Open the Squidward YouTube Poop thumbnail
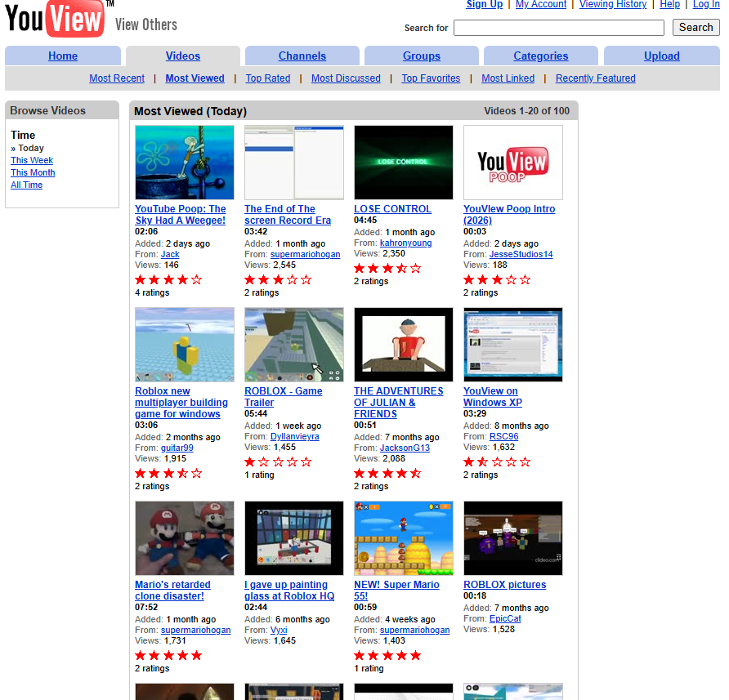The image size is (729, 700). [185, 163]
